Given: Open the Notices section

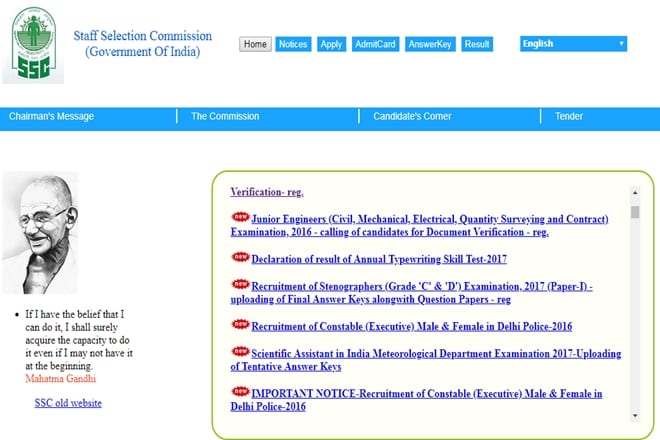Looking at the screenshot, I should (x=293, y=44).
